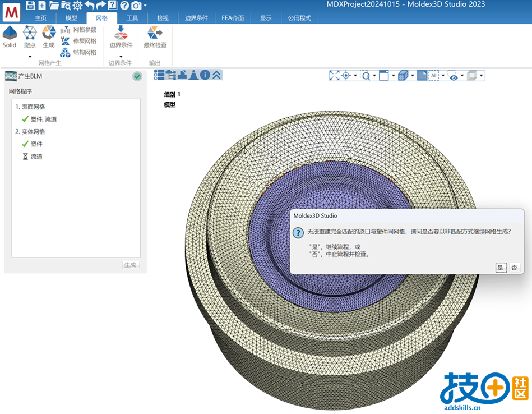
Task: Open settings with the gear icon
Action: coord(78,5)
